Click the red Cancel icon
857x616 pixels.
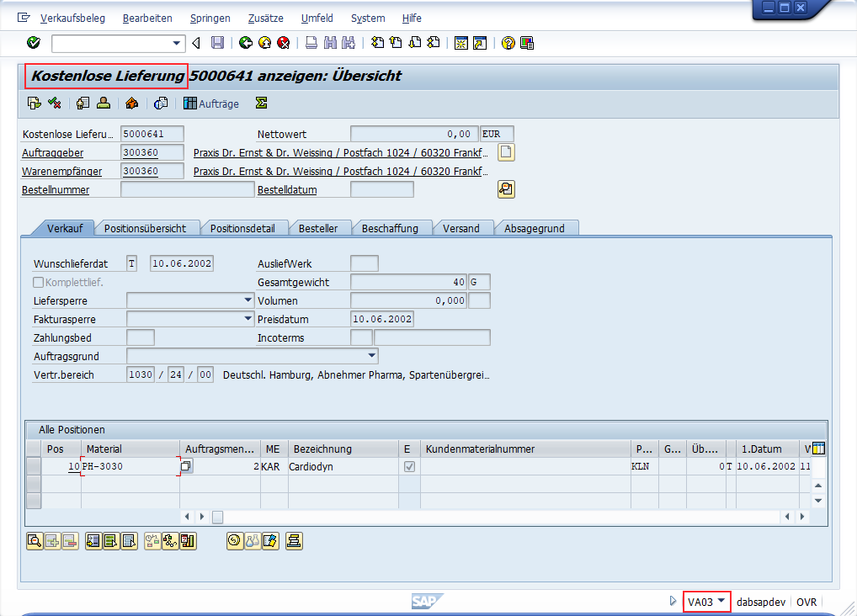pyautogui.click(x=283, y=43)
